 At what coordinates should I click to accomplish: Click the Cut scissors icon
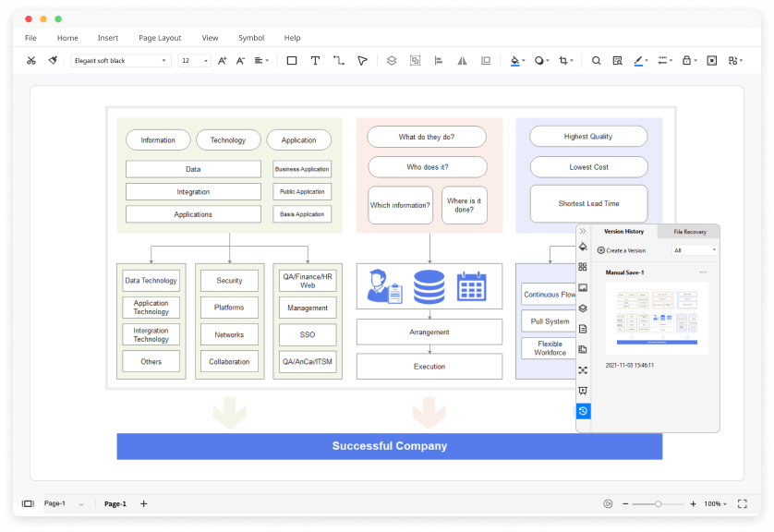pyautogui.click(x=31, y=60)
